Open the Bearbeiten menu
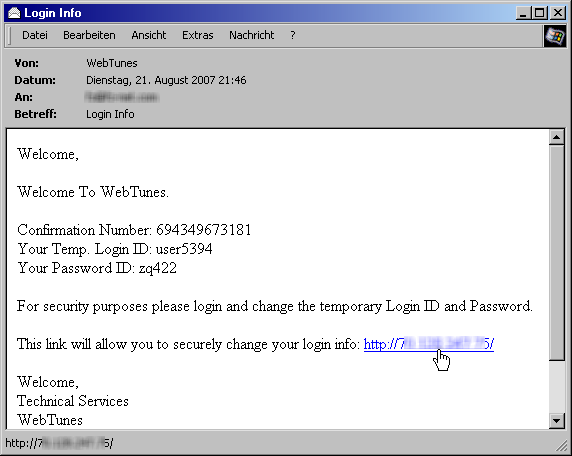Viewport: 572px width, 456px height. 89,35
